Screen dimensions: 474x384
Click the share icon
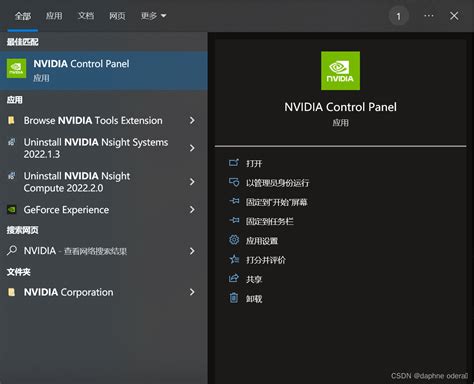pyautogui.click(x=234, y=278)
